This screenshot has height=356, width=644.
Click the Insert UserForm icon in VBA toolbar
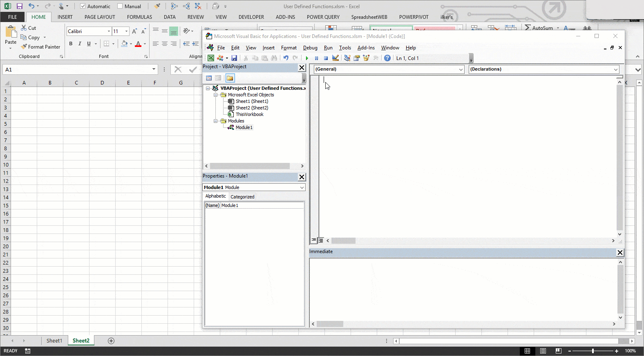click(x=220, y=58)
